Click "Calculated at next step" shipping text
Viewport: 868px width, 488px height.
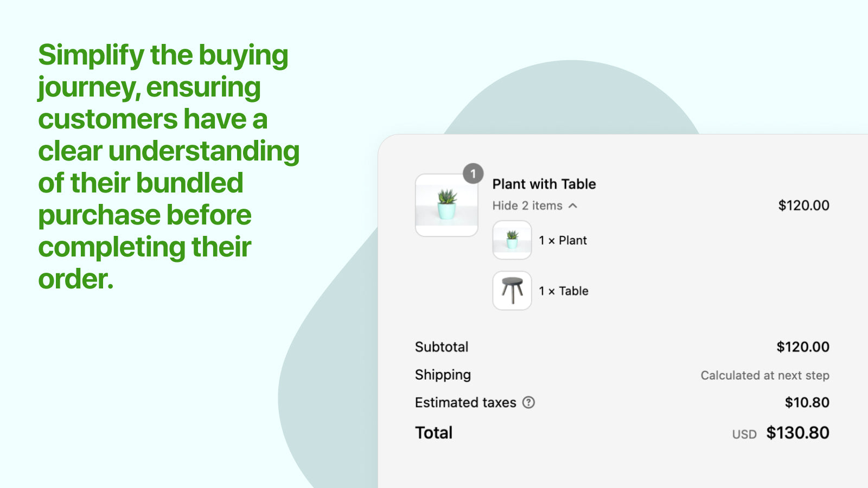click(x=765, y=375)
